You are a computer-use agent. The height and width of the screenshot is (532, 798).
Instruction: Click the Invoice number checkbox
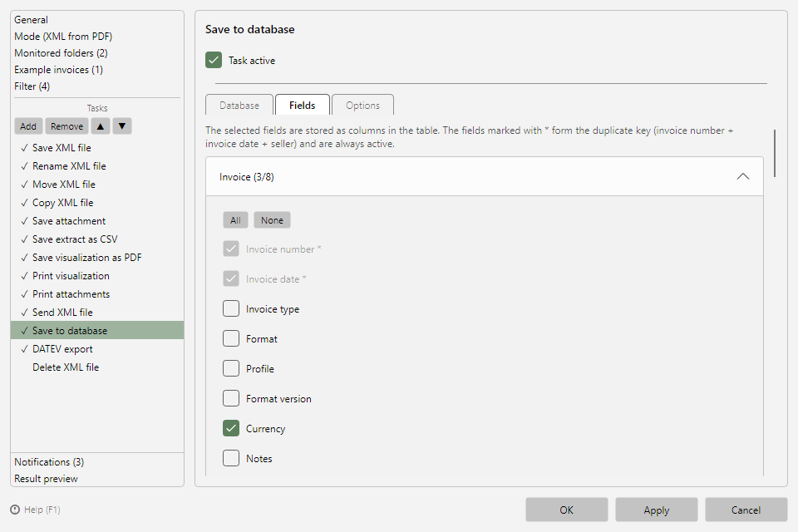(231, 249)
